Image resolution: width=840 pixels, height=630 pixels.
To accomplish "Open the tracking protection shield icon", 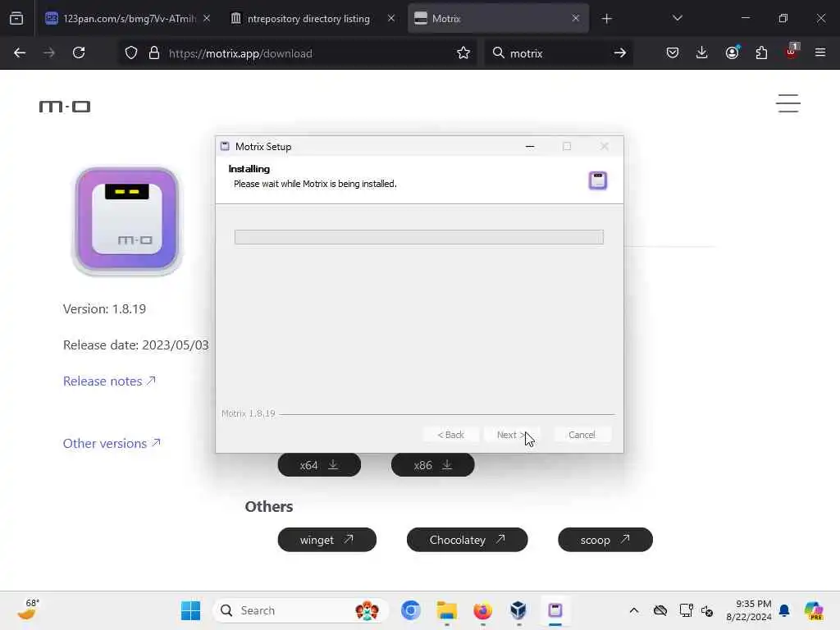I will 131,53.
